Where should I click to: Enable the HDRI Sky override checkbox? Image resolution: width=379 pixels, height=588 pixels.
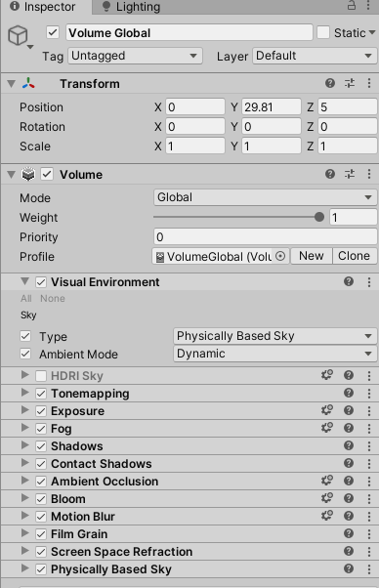coord(41,376)
